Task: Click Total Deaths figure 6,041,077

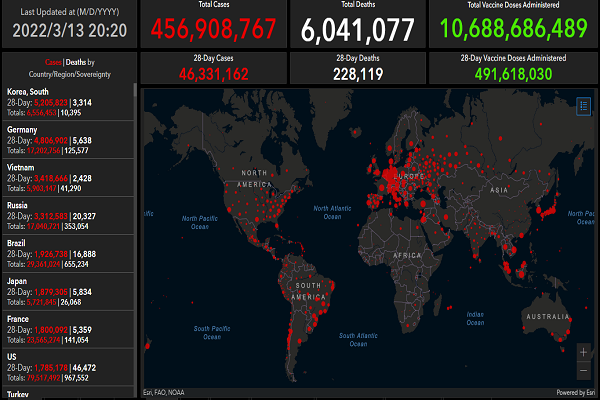Action: (357, 30)
